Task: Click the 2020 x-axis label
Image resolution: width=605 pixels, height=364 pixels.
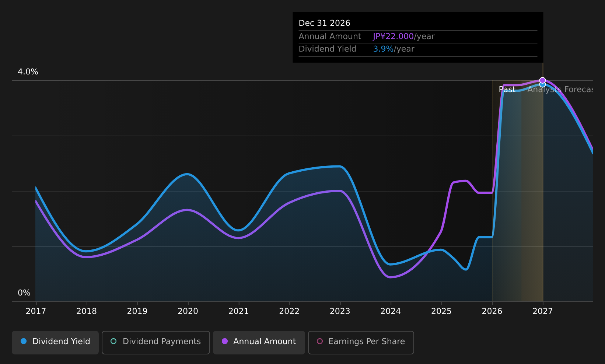Action: point(188,311)
